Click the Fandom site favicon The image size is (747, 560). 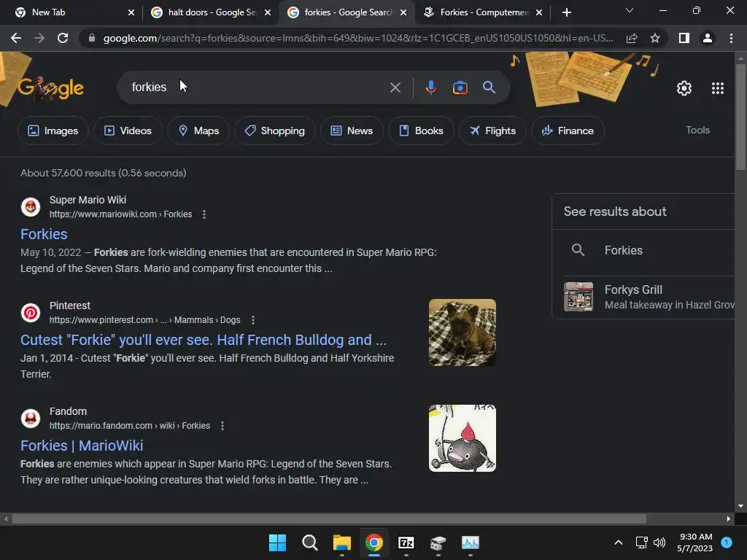click(31, 419)
